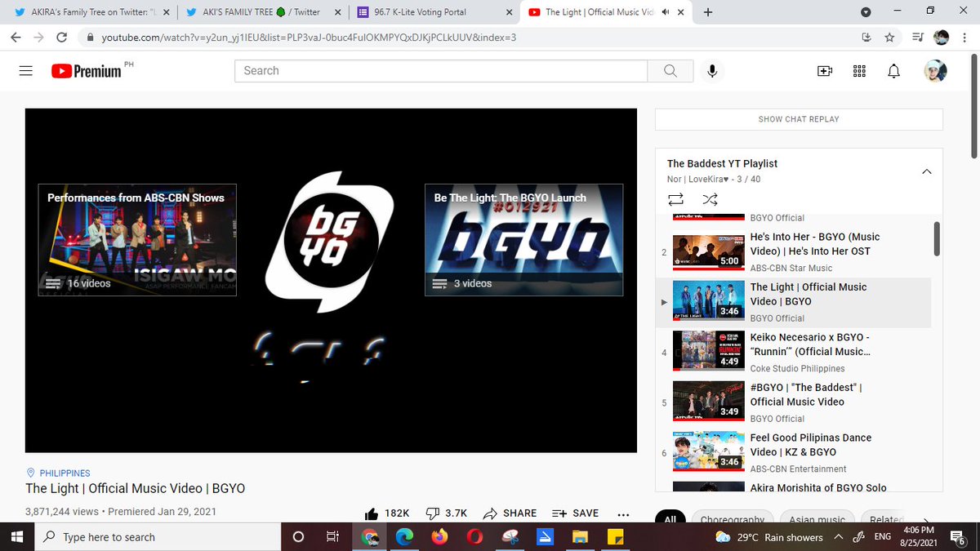Select the Choreography filter chip
Image resolution: width=980 pixels, height=551 pixels.
pyautogui.click(x=733, y=520)
